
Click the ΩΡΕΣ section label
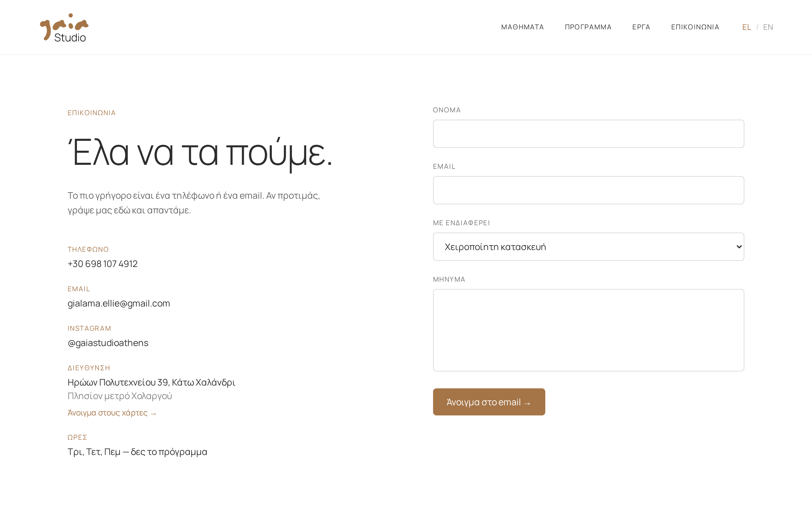coord(77,437)
